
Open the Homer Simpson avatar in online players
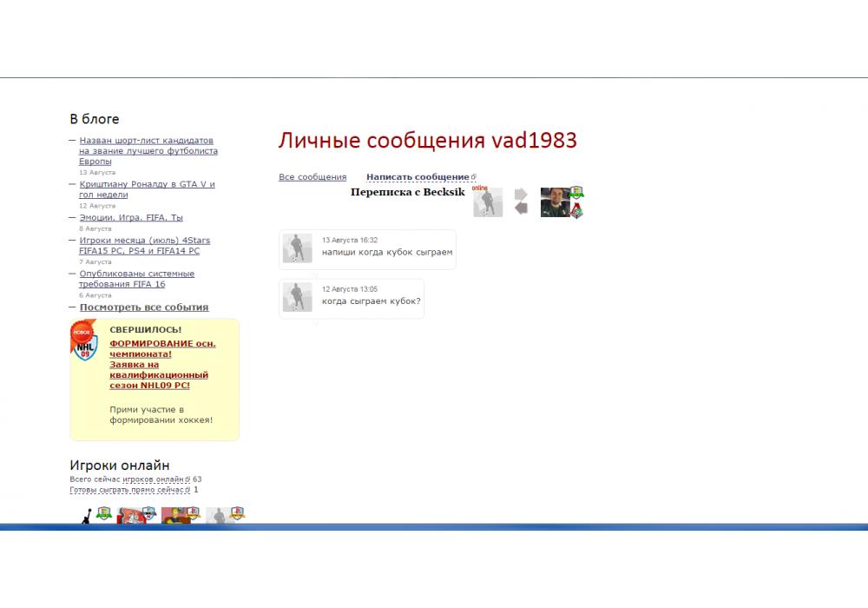[175, 516]
